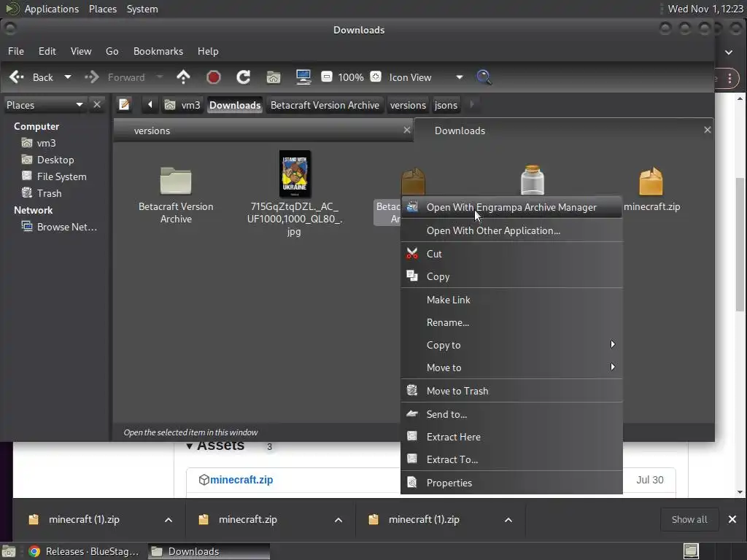Screen dimensions: 747x560
Task: Select the jar bottle file icon
Action: pos(532,180)
